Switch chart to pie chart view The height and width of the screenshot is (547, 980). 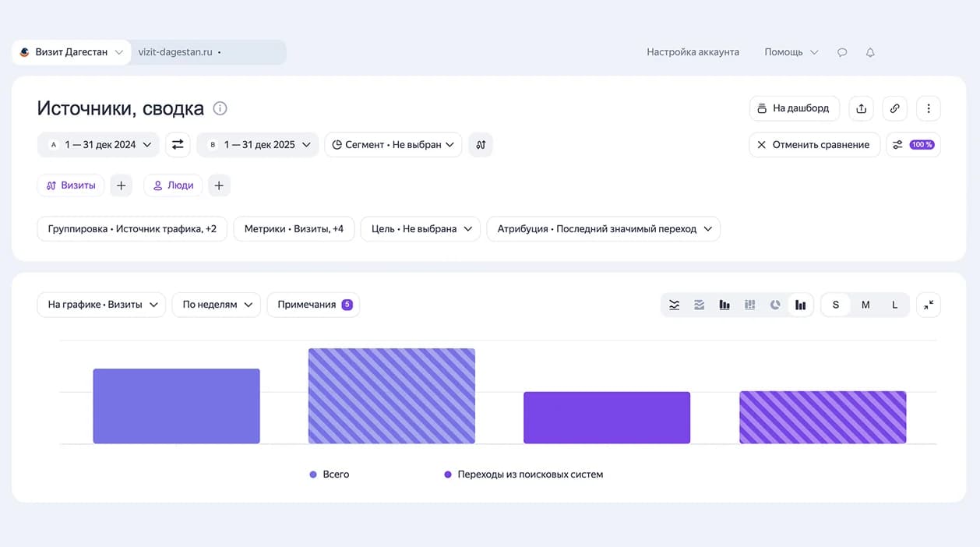[x=775, y=305]
